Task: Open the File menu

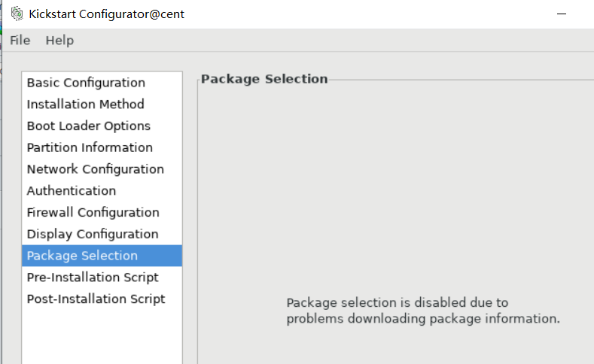Action: coord(20,40)
